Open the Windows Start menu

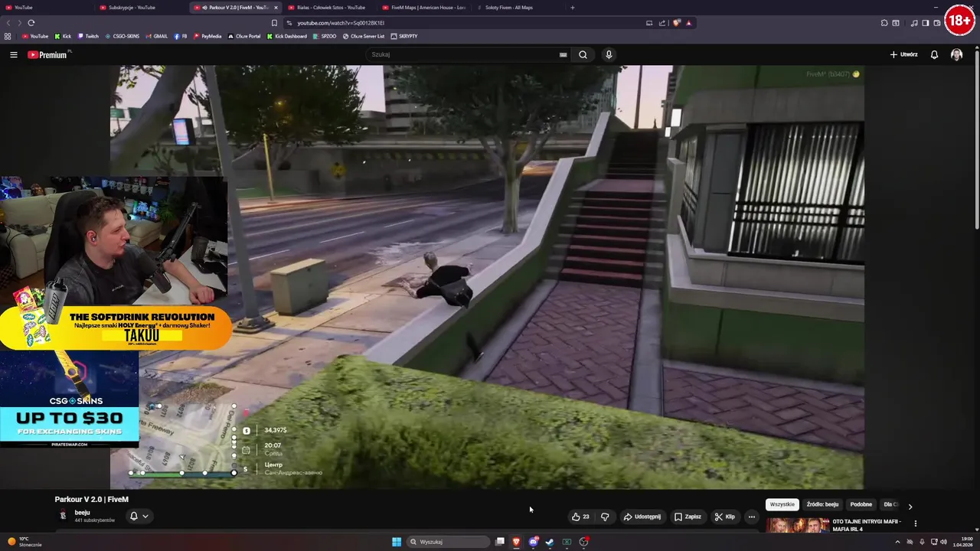[397, 542]
